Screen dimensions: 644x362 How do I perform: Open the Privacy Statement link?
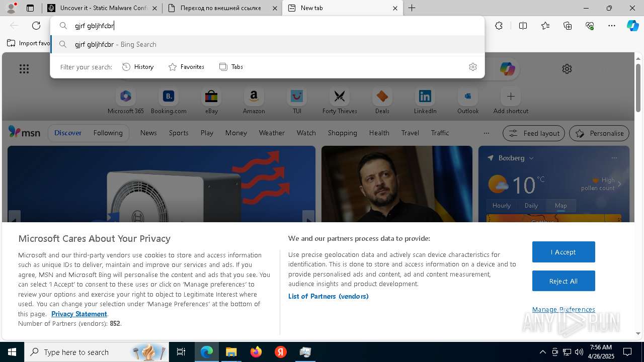coord(79,314)
